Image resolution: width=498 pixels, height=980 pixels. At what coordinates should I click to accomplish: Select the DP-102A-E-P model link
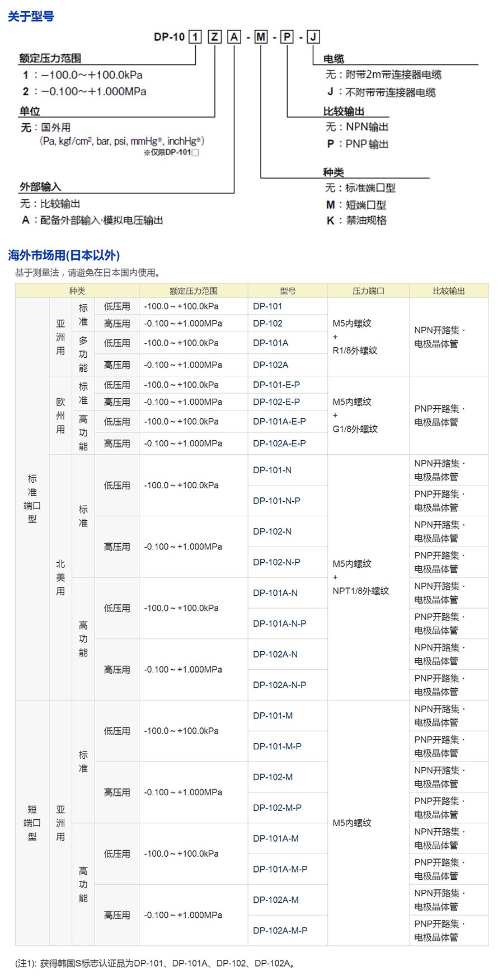(279, 444)
